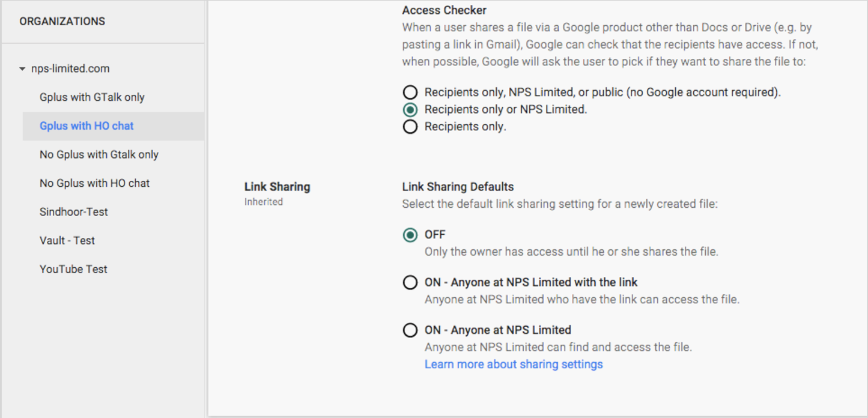Open No Gplus with HO chat
Image resolution: width=868 pixels, height=418 pixels.
94,183
